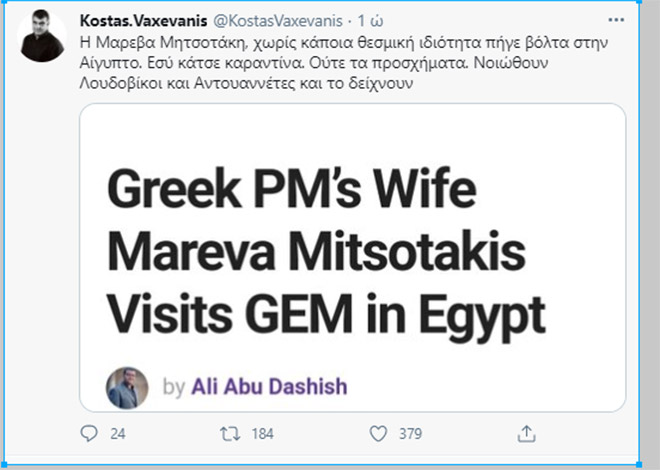Click "Visits GEM in Egypt" headline line
This screenshot has height=470, width=660.
[x=325, y=314]
